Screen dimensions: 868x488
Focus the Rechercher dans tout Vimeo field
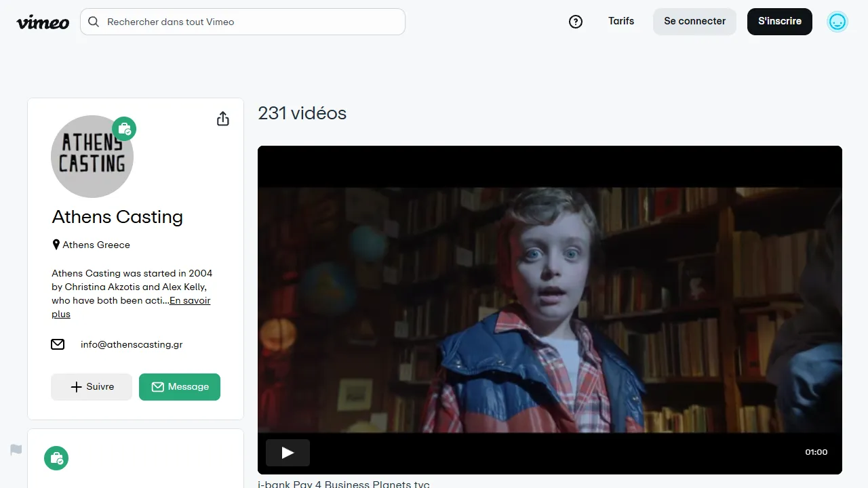251,22
